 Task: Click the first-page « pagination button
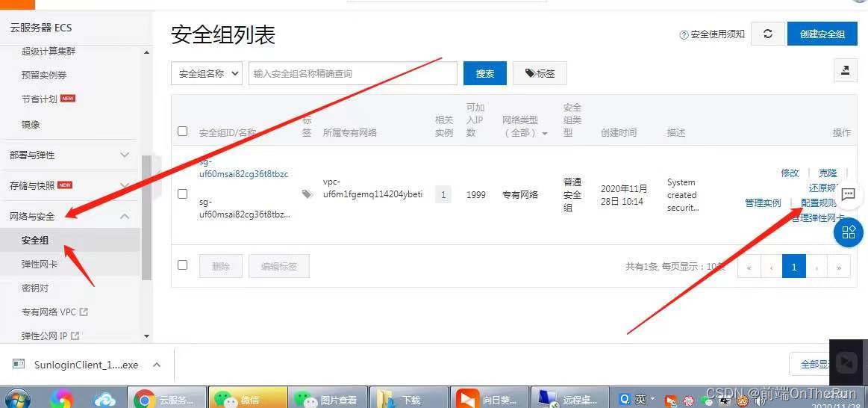tap(749, 267)
